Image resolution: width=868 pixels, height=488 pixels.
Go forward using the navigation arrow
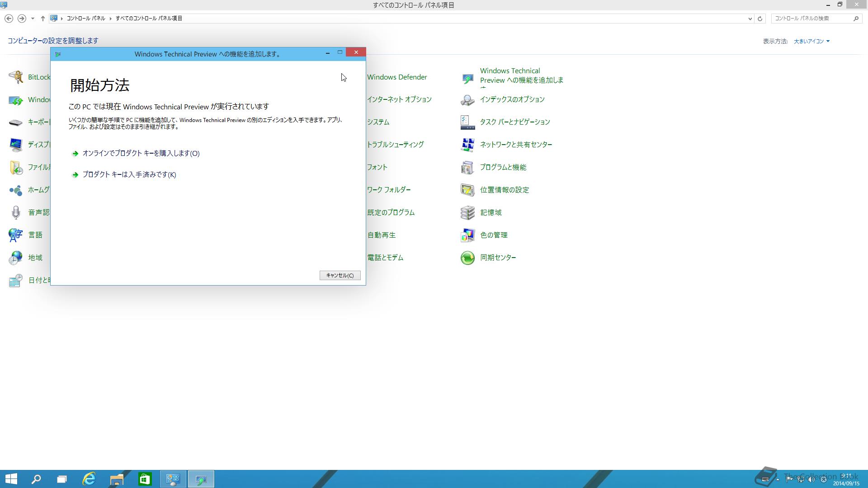click(22, 19)
